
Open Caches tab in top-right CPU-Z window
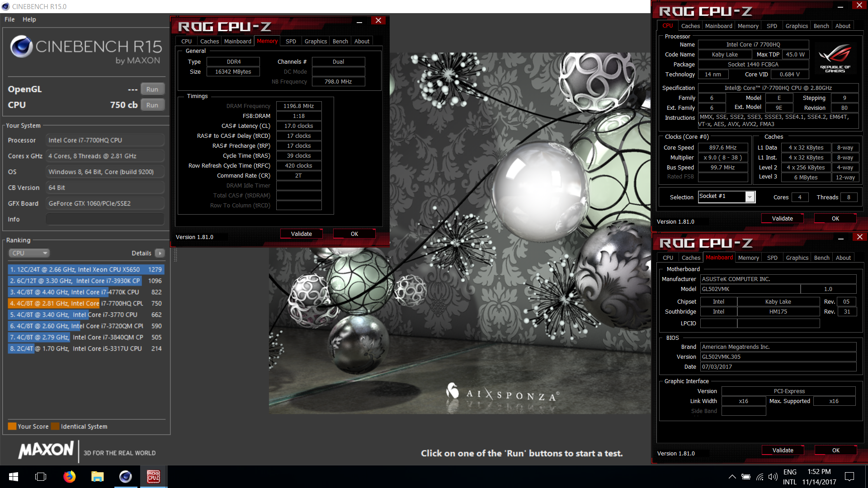[x=690, y=26]
